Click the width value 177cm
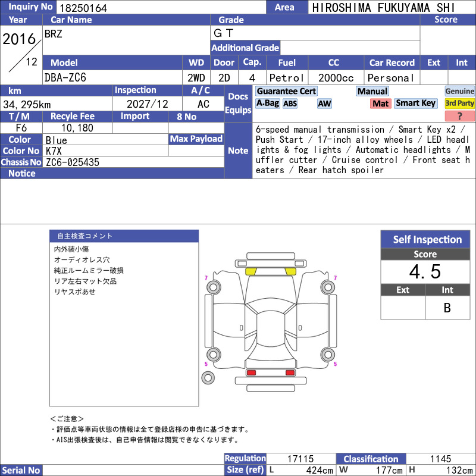The image size is (476, 476). pos(389,470)
